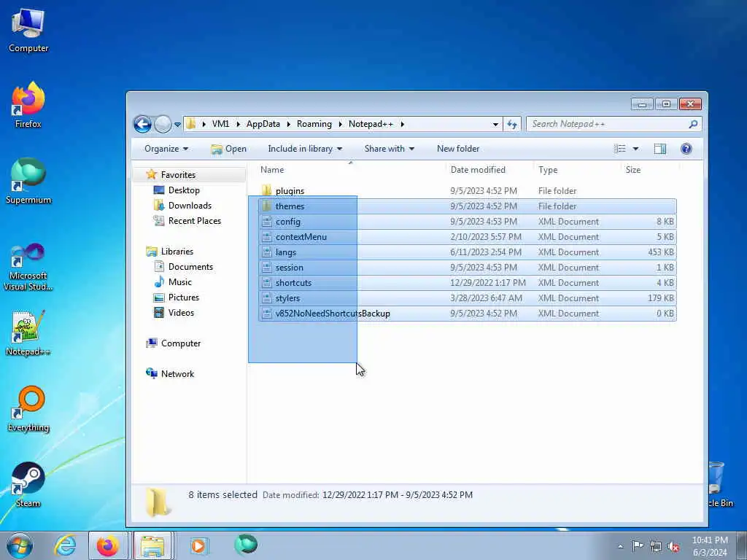Expand arrow after Notepad++ breadcrumb

(x=402, y=124)
